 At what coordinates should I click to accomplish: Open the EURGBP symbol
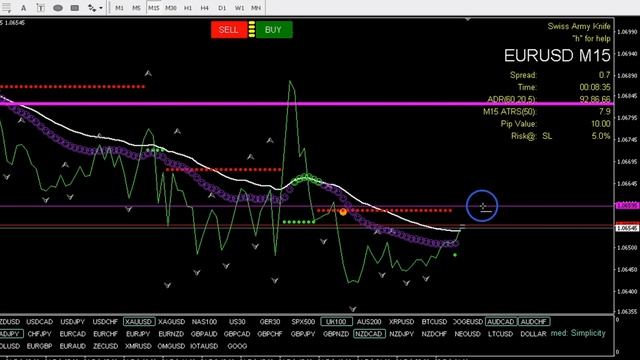(x=39, y=346)
